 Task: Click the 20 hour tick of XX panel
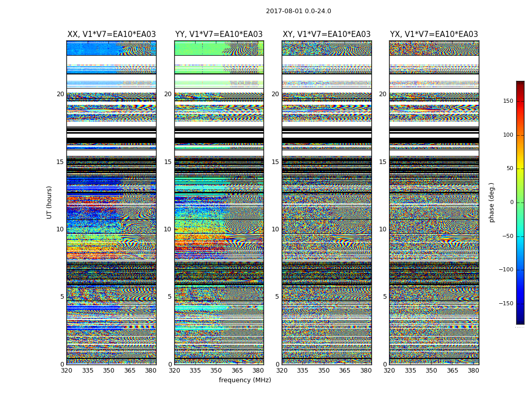click(60, 94)
